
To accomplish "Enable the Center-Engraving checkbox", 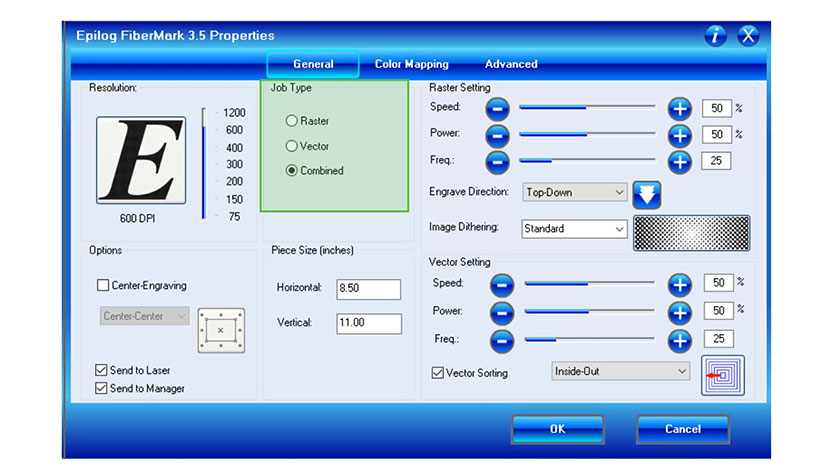I will [103, 285].
